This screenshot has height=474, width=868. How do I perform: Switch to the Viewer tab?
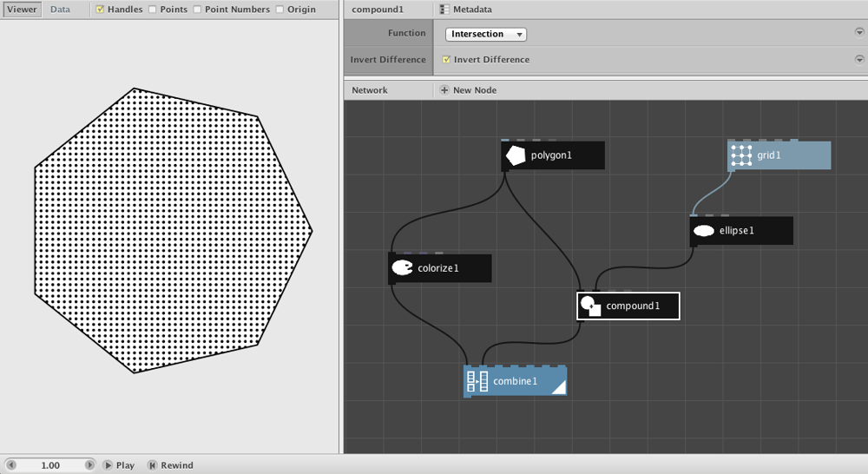tap(23, 10)
